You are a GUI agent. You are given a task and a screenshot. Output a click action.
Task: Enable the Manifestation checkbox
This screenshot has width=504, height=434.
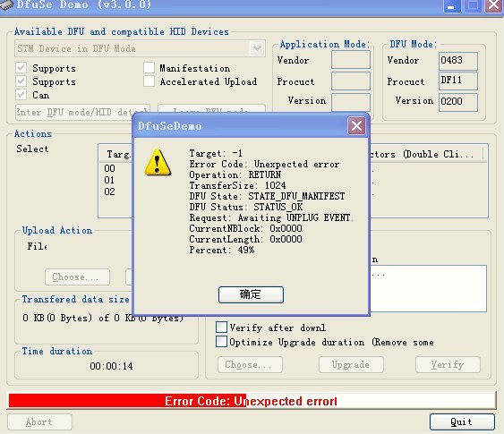pyautogui.click(x=149, y=68)
